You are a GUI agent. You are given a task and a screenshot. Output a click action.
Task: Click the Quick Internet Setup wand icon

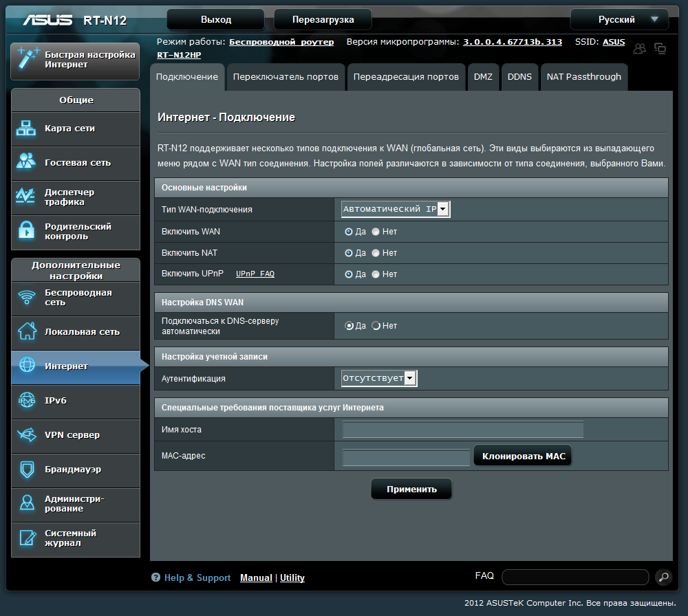[x=28, y=58]
